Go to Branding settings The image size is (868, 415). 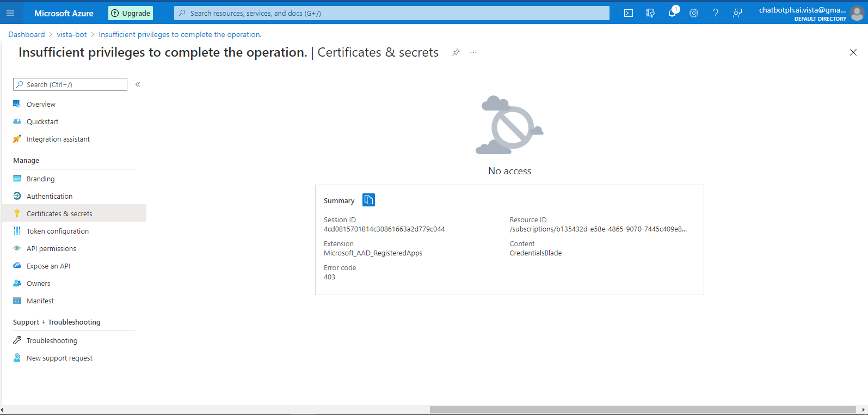[74, 179]
